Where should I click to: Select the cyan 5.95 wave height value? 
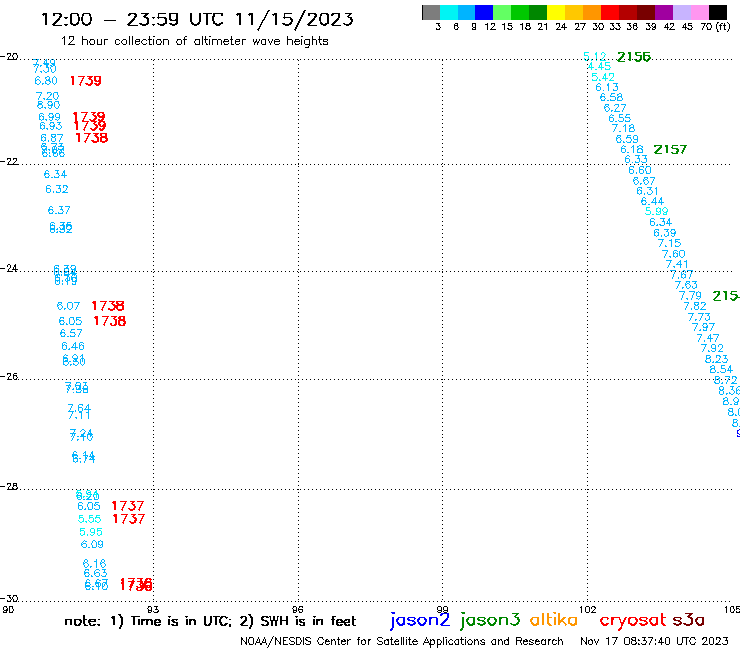91,532
